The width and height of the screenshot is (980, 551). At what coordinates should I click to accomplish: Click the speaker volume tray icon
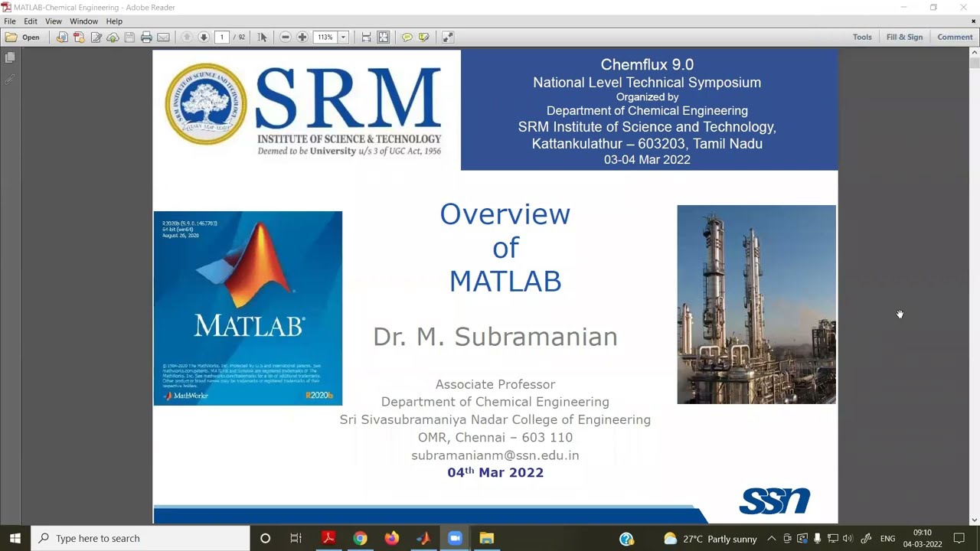tap(849, 538)
